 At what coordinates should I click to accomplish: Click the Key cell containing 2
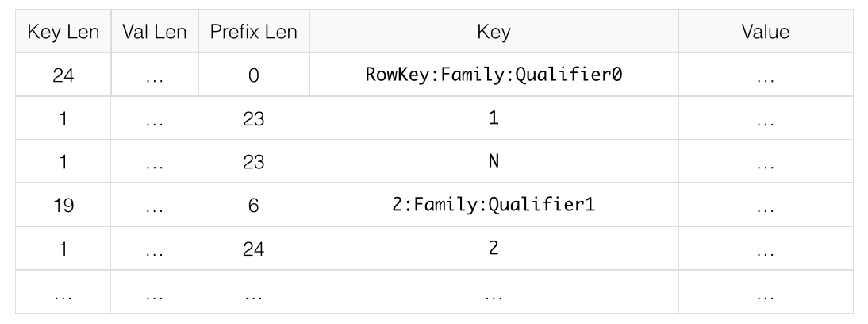(493, 248)
